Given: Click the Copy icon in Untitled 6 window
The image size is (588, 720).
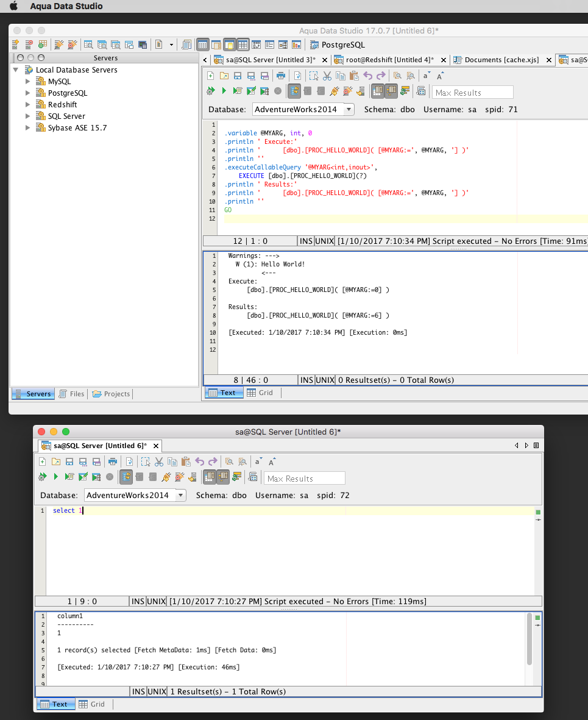Looking at the screenshot, I should tap(172, 462).
